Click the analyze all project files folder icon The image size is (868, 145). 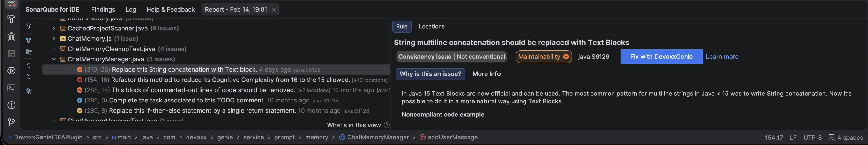point(29,52)
